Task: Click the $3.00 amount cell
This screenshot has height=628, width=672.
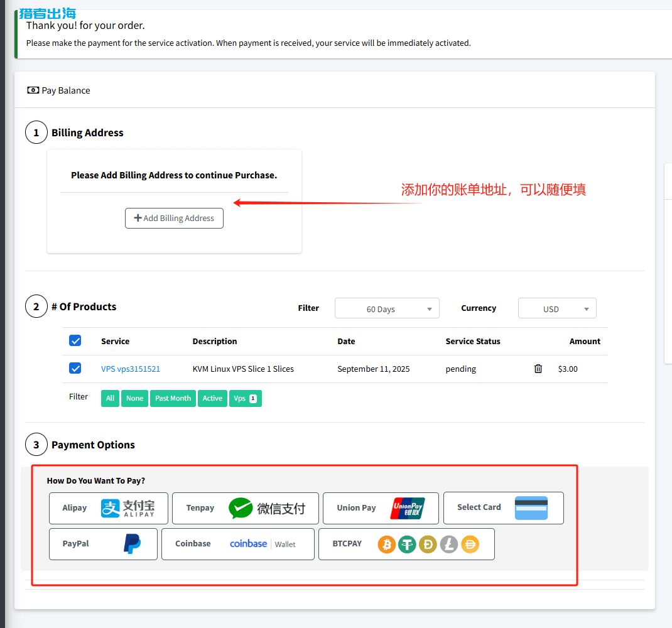Action: pos(568,369)
